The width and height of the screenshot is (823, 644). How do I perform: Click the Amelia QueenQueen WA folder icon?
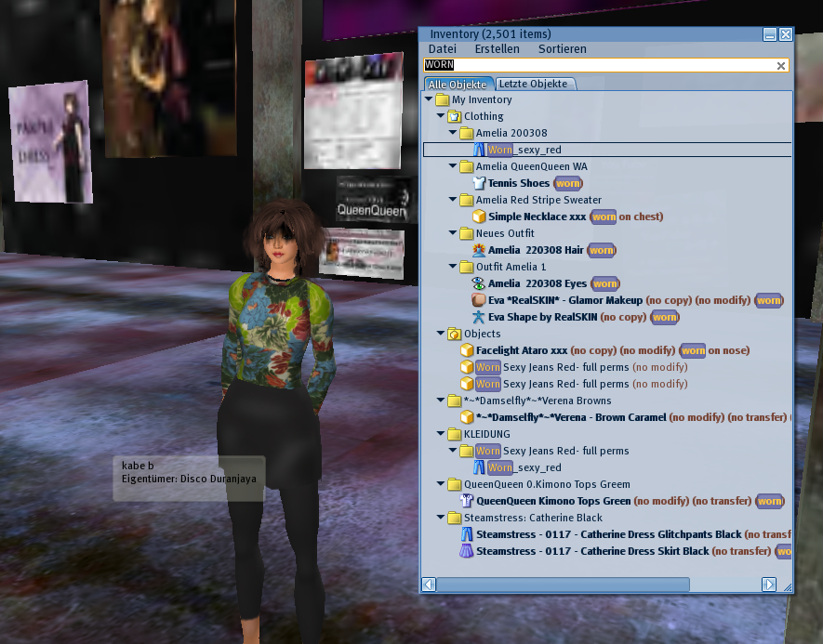click(467, 166)
